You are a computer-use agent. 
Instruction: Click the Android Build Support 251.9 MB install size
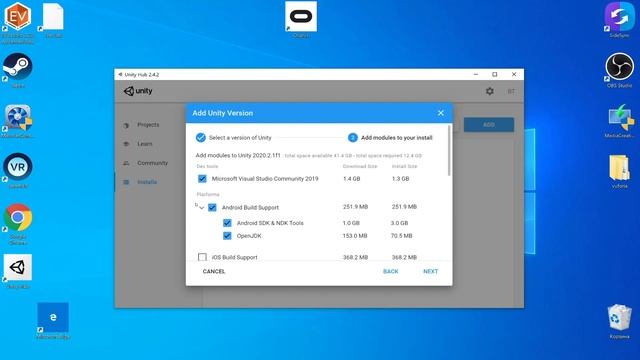(x=404, y=207)
